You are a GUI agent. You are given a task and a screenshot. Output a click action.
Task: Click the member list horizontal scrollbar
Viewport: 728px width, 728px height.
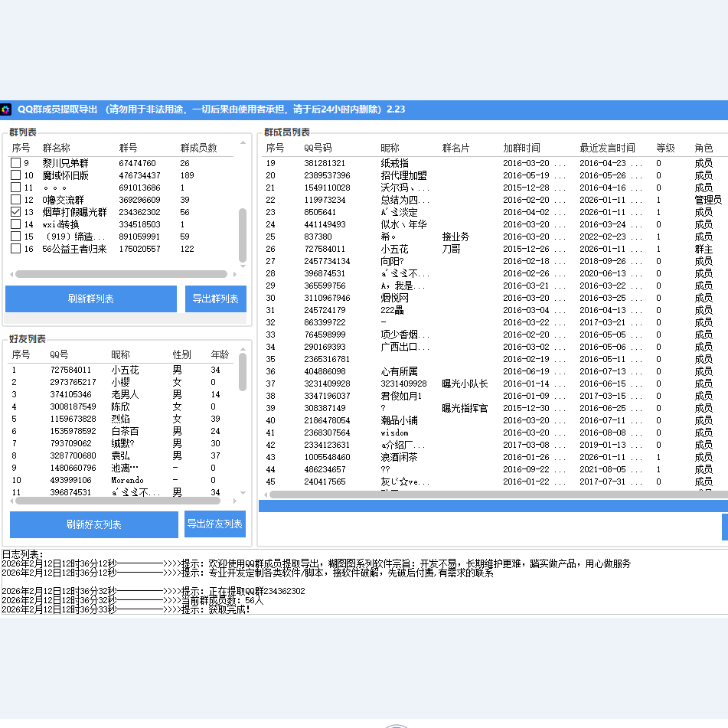pos(490,495)
